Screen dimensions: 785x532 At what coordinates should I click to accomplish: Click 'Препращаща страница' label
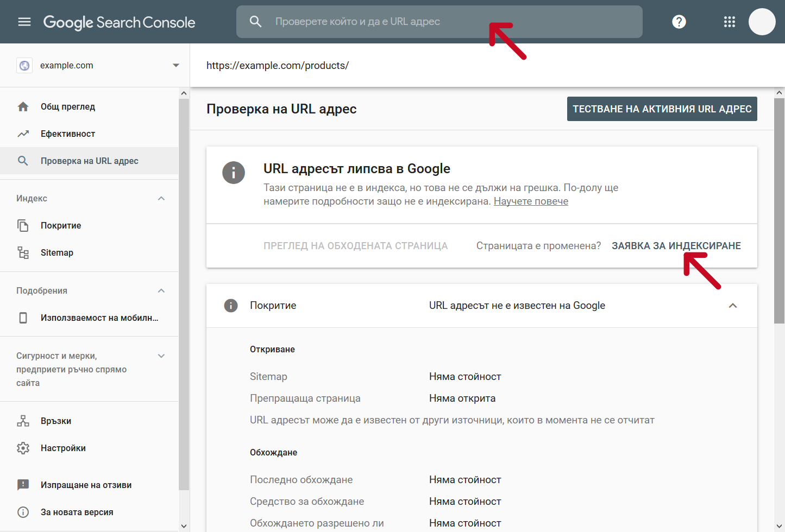305,398
